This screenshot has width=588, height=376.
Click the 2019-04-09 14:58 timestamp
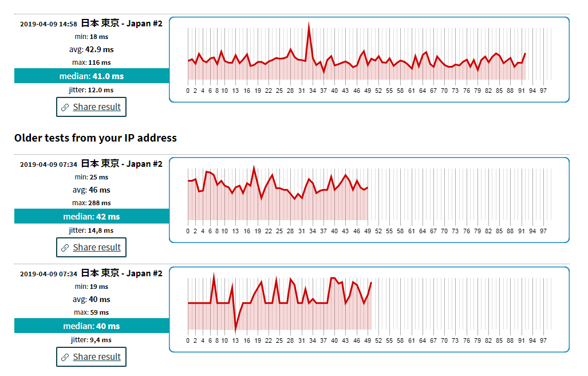48,24
